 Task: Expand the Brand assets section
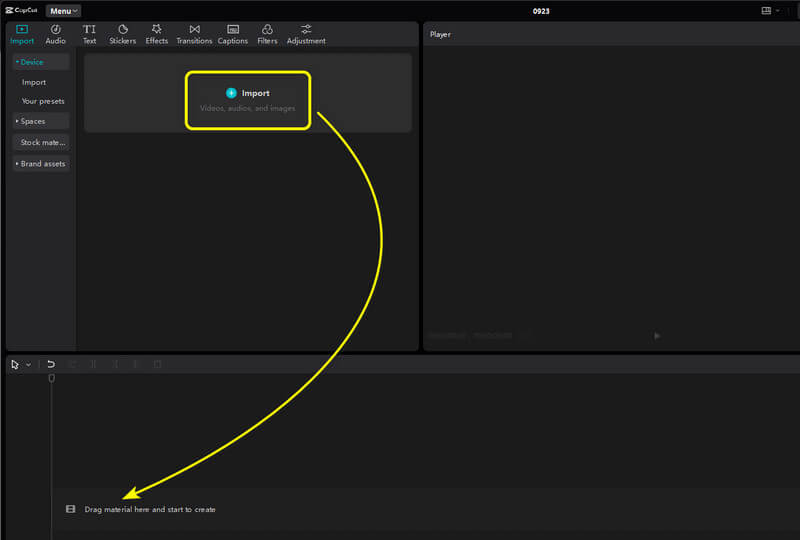(40, 163)
